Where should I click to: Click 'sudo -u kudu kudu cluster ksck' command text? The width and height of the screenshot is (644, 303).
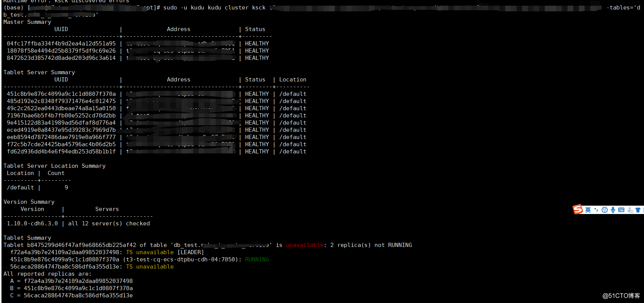point(215,8)
